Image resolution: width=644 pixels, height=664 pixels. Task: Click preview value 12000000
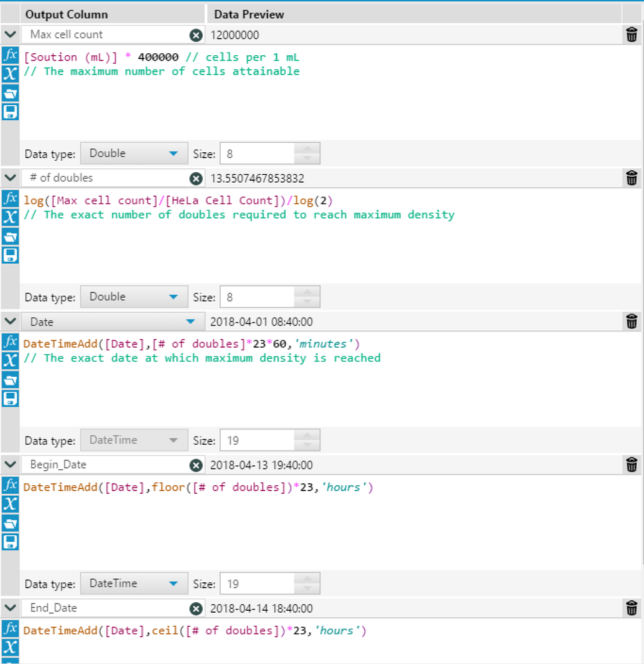click(235, 35)
